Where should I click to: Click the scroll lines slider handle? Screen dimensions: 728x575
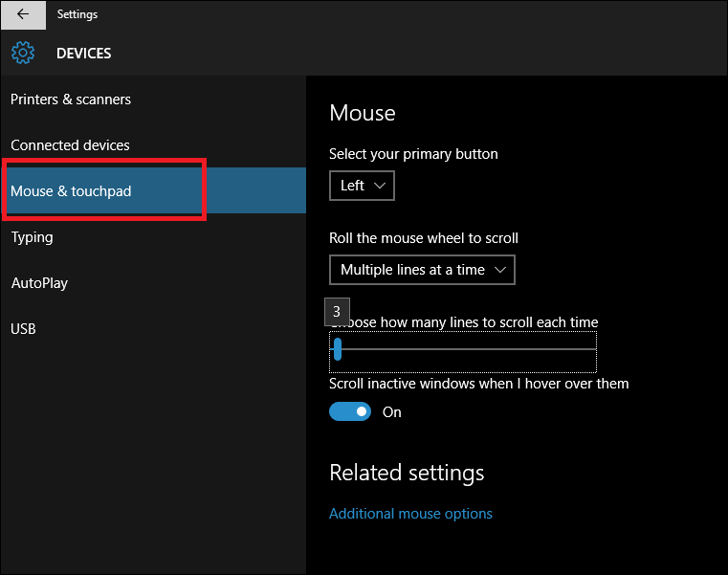pyautogui.click(x=338, y=349)
